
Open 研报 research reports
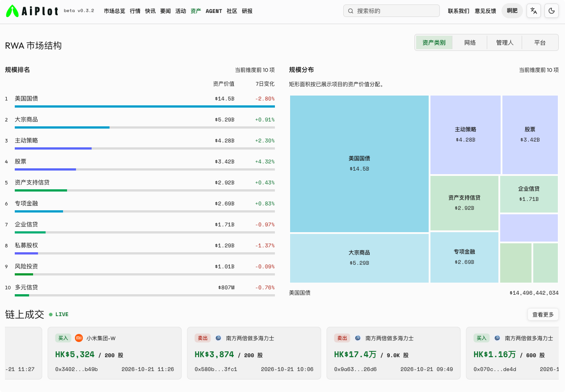coord(247,11)
